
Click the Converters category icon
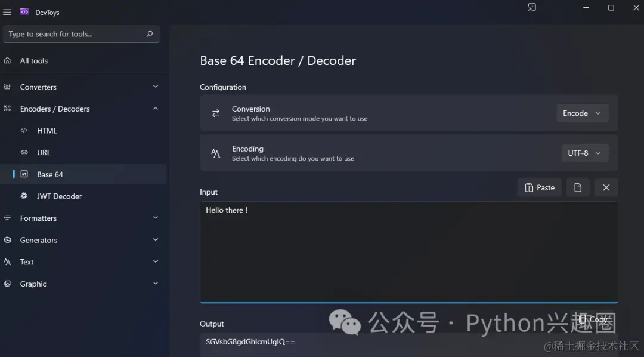pos(7,87)
